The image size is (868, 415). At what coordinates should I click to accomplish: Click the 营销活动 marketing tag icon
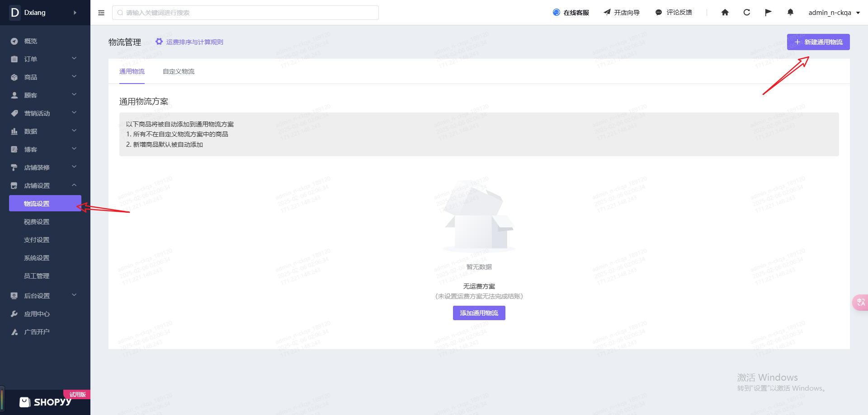pyautogui.click(x=14, y=113)
